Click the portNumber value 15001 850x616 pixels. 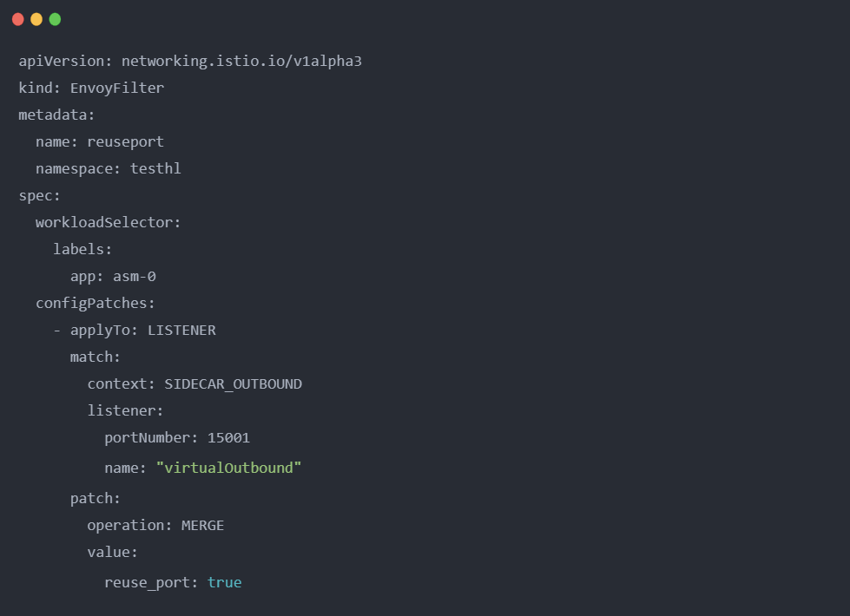[228, 437]
